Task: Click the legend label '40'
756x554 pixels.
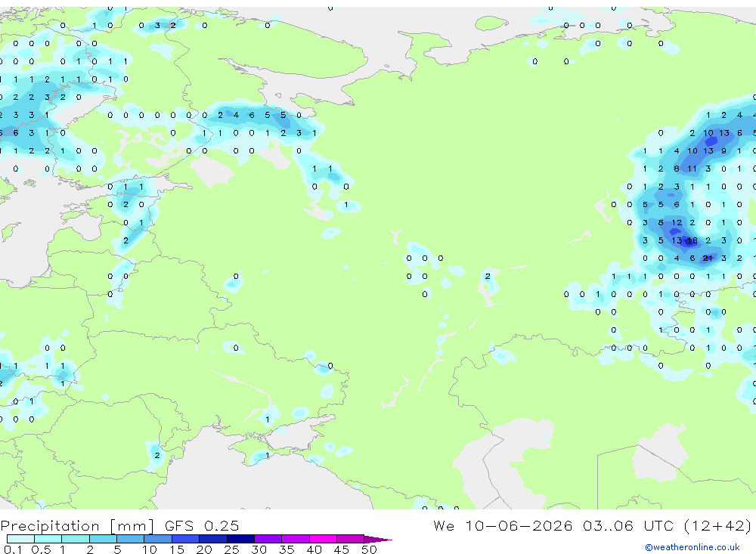Action: click(x=314, y=549)
